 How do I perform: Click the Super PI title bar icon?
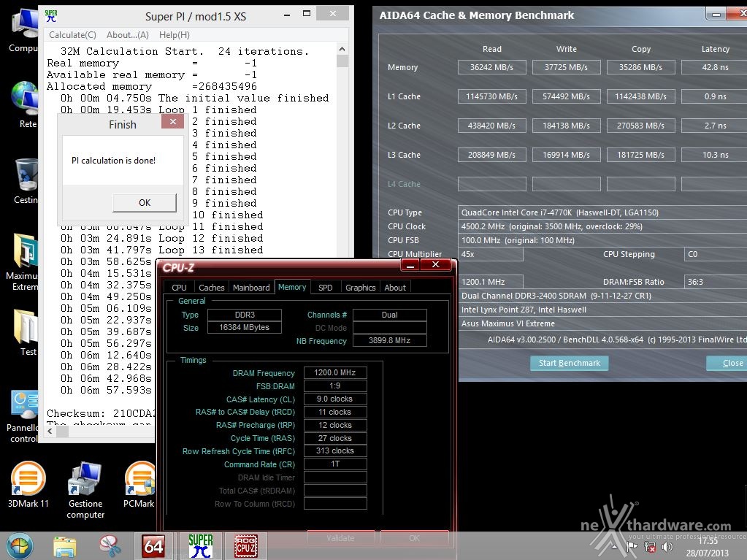pos(51,16)
